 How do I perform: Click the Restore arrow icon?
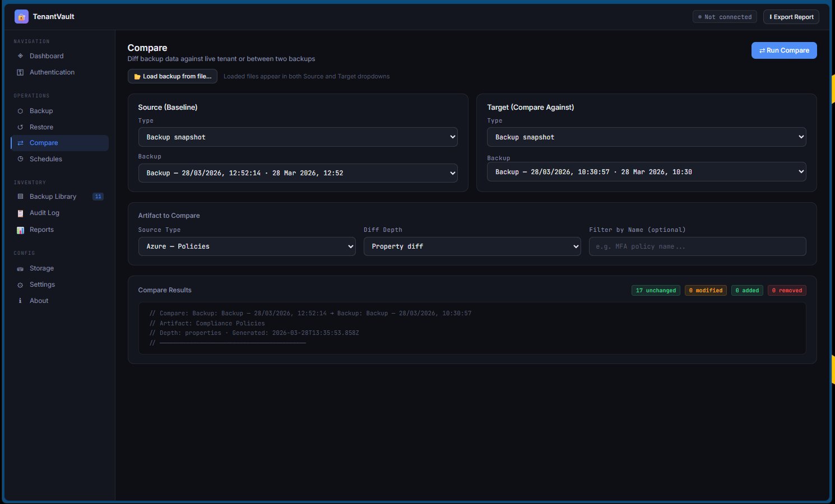coord(21,127)
